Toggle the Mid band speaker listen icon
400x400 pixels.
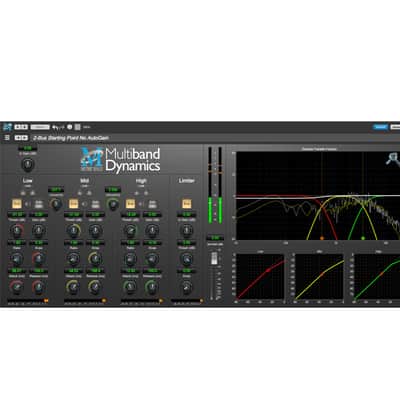(x=85, y=204)
